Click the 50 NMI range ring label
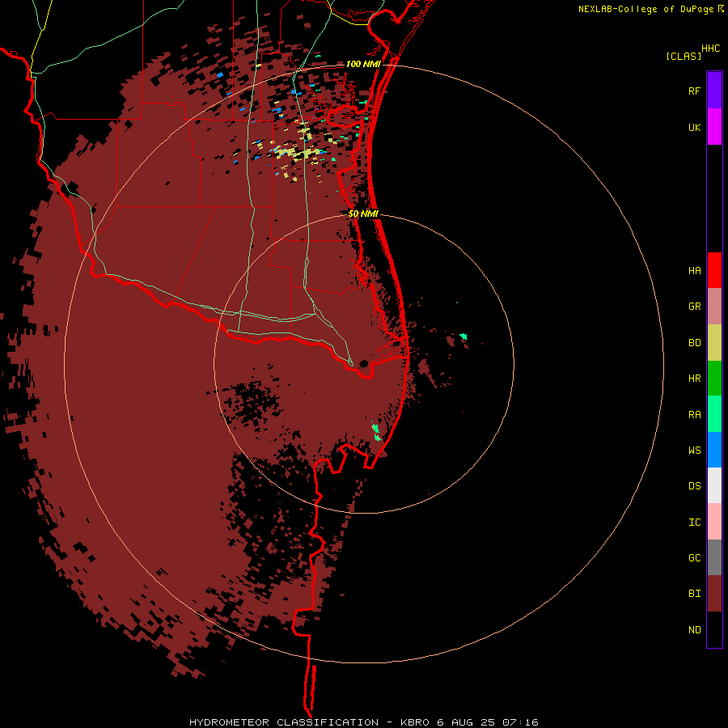The image size is (728, 728). tap(363, 214)
